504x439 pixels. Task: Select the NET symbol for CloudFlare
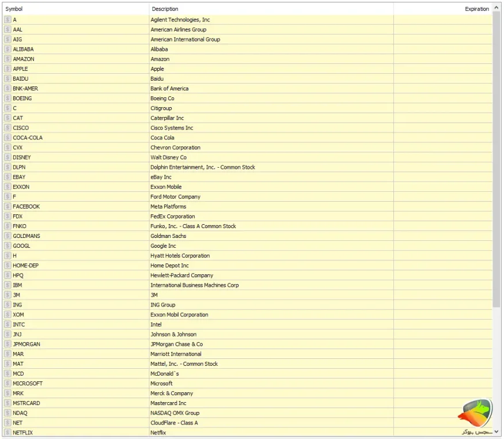click(x=18, y=423)
